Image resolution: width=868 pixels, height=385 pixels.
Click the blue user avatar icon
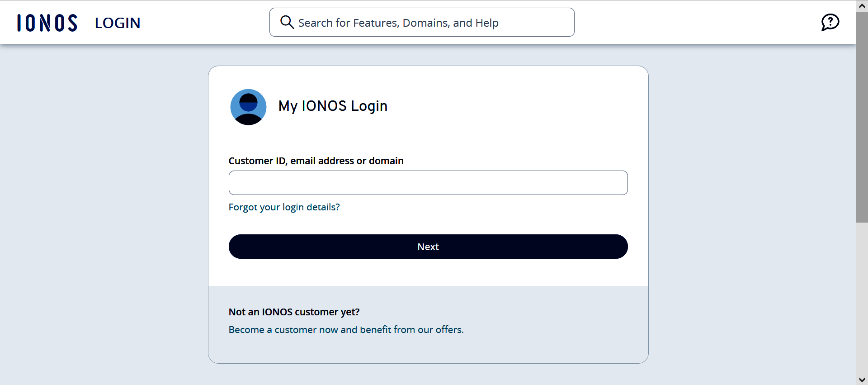248,107
